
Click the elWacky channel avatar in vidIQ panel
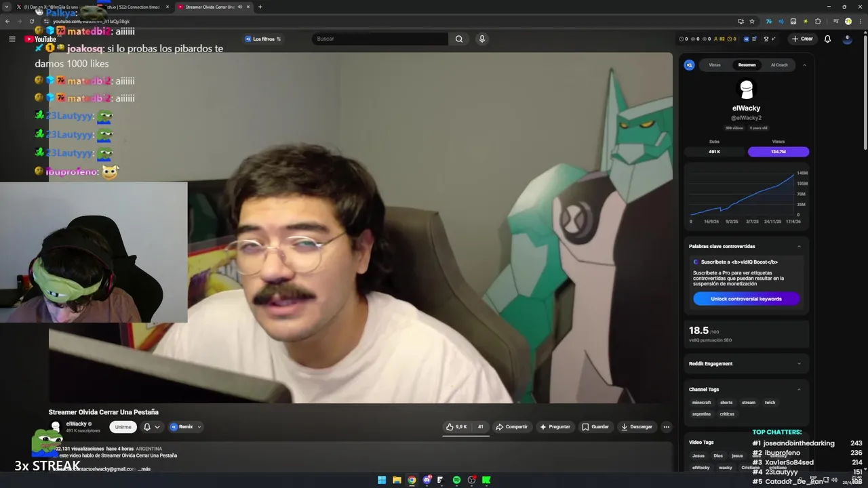tap(747, 89)
